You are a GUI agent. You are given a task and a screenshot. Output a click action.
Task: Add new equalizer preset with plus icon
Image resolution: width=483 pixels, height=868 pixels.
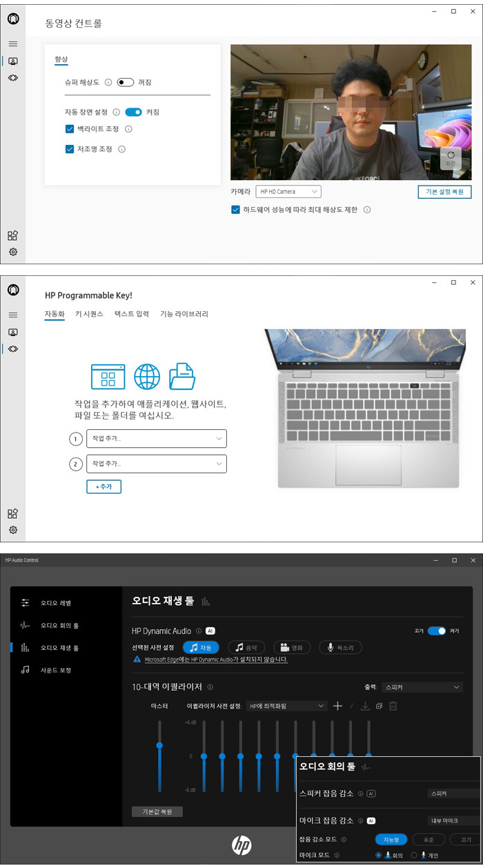tap(337, 706)
